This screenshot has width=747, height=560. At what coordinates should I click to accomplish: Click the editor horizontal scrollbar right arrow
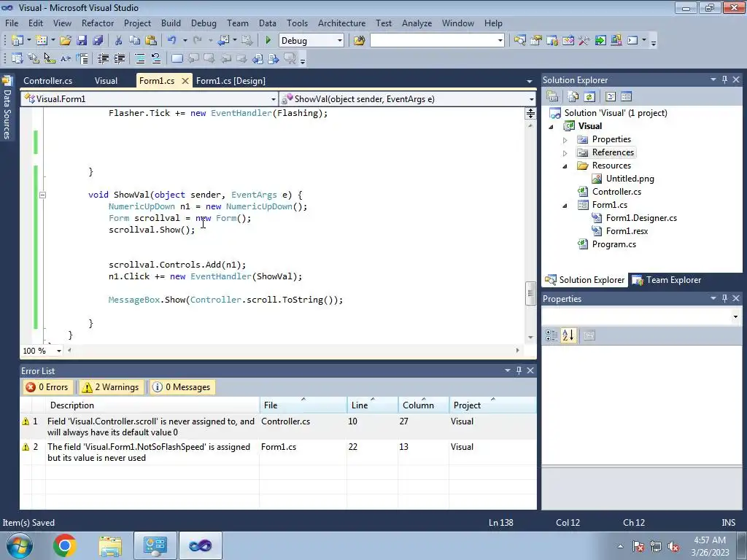518,351
